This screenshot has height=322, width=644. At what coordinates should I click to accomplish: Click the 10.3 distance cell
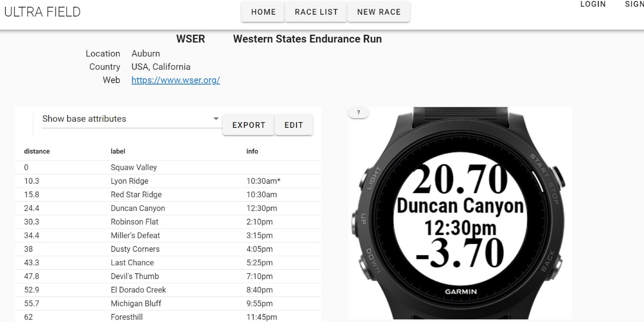click(x=31, y=181)
